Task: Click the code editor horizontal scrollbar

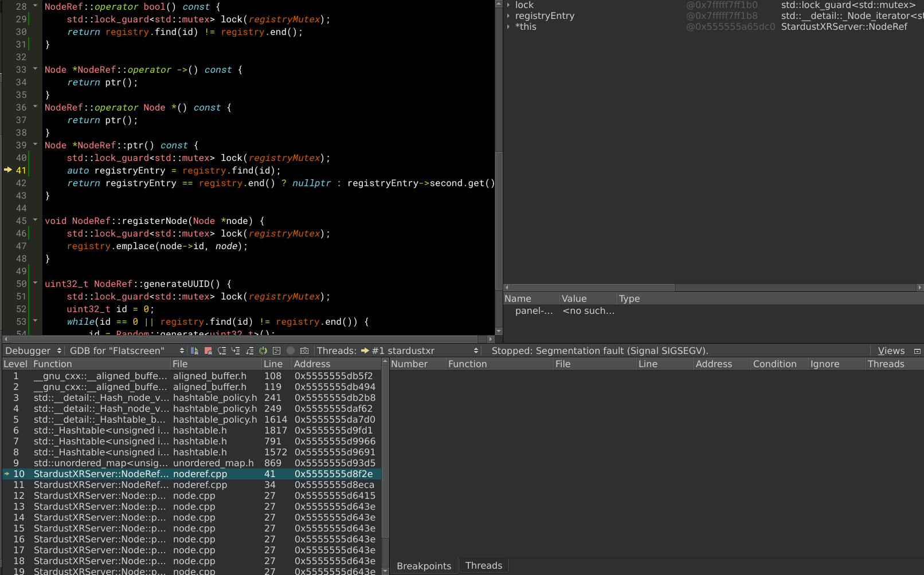Action: [x=245, y=339]
